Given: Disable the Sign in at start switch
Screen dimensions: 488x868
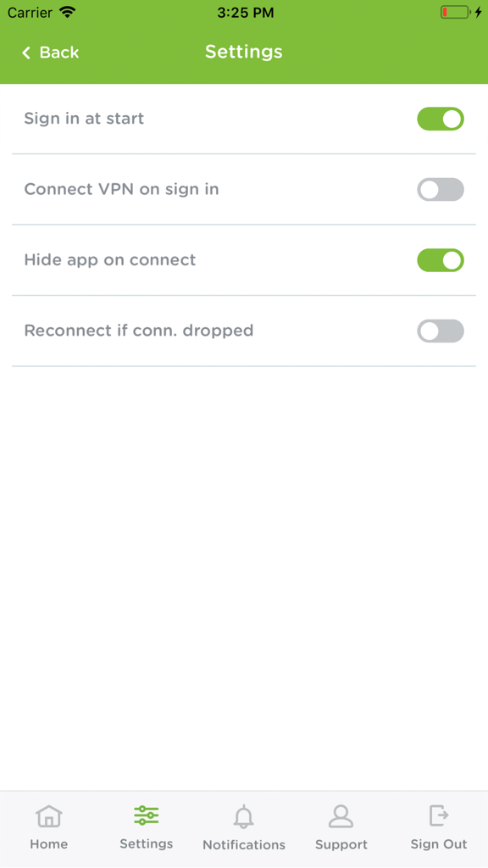Looking at the screenshot, I should [x=441, y=120].
